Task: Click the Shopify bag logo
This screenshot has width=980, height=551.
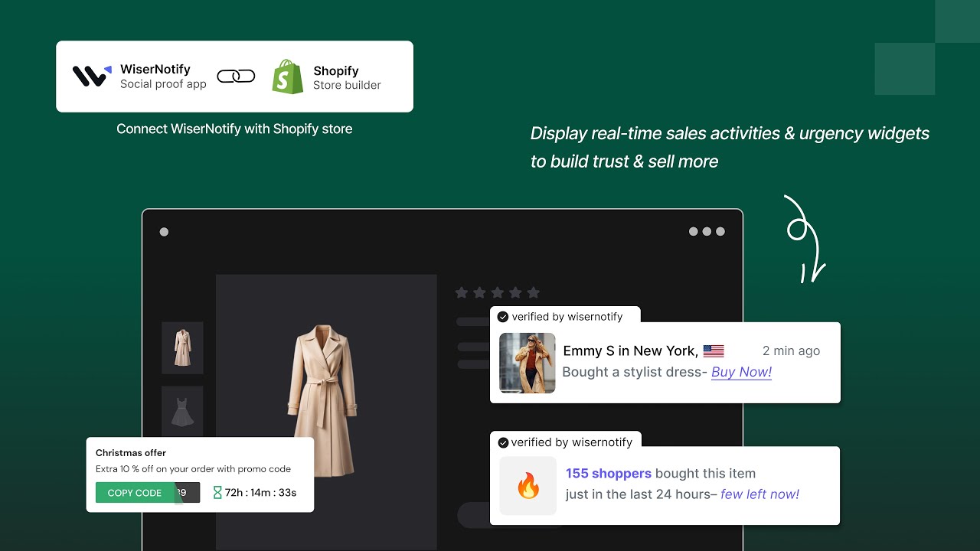Action: pyautogui.click(x=288, y=77)
